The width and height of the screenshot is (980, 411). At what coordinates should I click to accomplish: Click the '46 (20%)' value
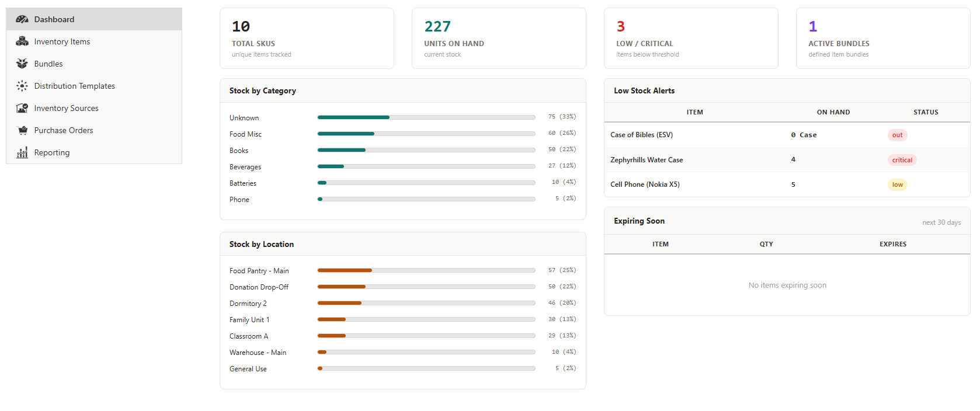pos(562,303)
